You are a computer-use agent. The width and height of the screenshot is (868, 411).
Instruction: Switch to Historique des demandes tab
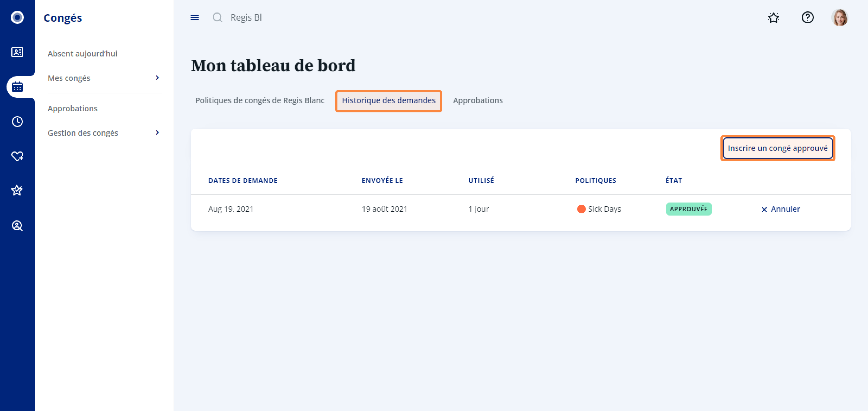[388, 100]
